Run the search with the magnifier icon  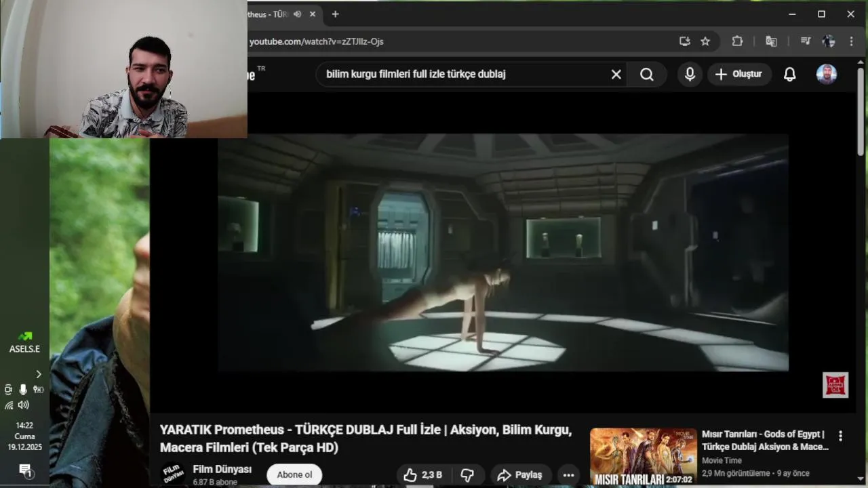point(647,75)
